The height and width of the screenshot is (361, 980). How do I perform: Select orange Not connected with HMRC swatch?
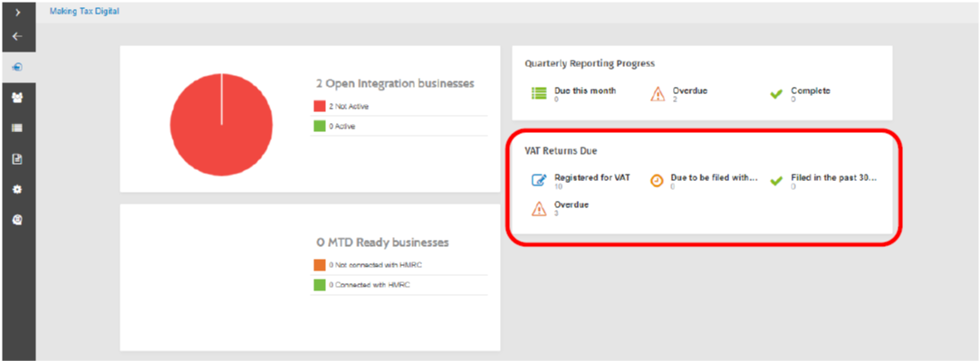[x=320, y=265]
